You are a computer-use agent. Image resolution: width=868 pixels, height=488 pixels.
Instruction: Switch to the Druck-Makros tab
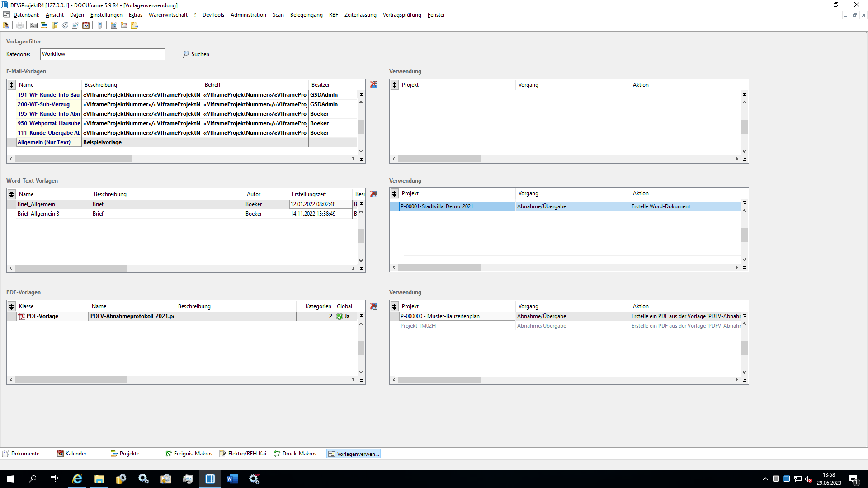point(296,454)
